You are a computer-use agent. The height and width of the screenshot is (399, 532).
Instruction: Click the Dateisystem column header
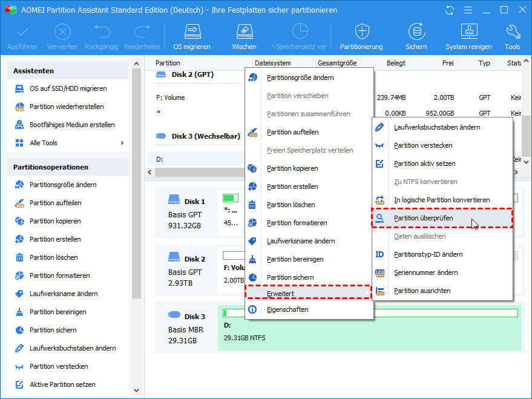(x=273, y=63)
